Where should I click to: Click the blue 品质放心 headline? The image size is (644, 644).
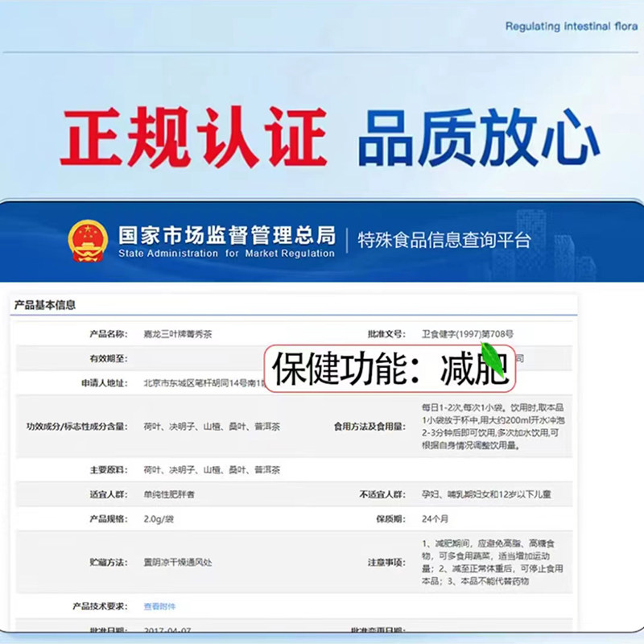pyautogui.click(x=478, y=138)
